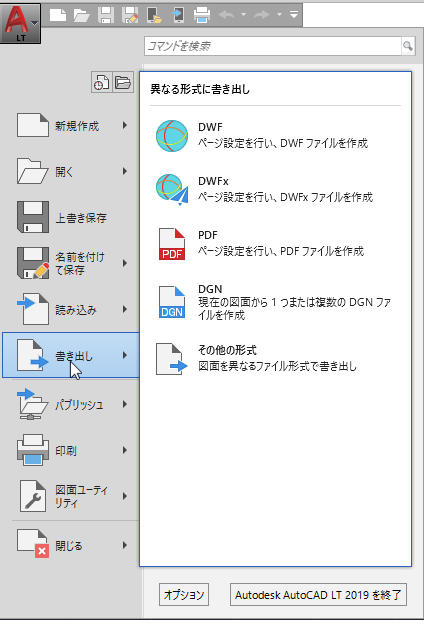This screenshot has height=630, width=435.
Task: Click the Save As icon in quick access toolbar
Action: coord(130,15)
